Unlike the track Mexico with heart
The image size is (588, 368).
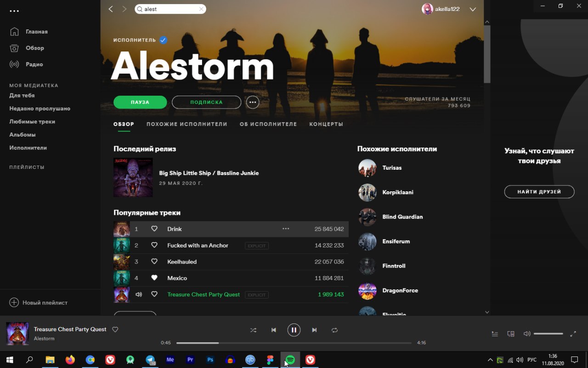click(x=154, y=278)
